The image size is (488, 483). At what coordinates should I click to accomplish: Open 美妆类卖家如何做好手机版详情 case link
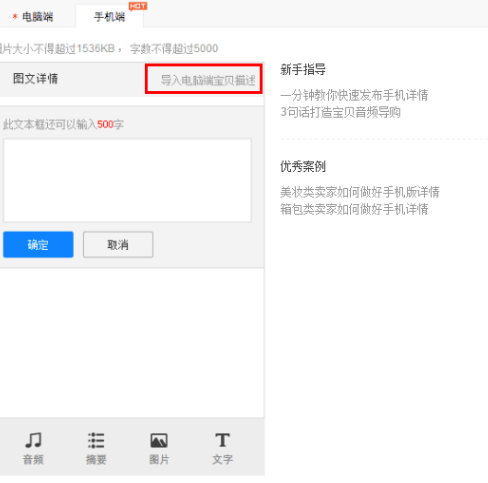point(360,192)
